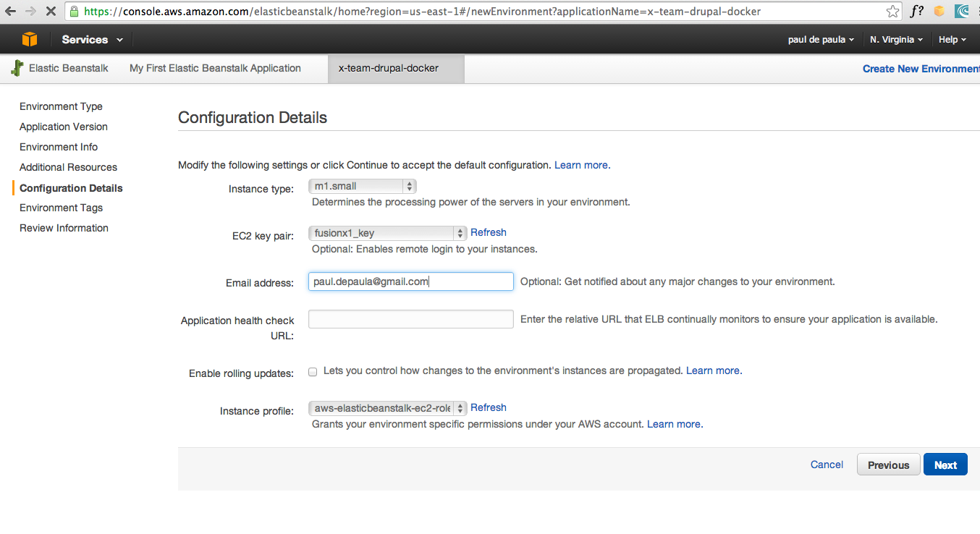This screenshot has width=980, height=534.
Task: Go to Environment Type step
Action: click(61, 106)
